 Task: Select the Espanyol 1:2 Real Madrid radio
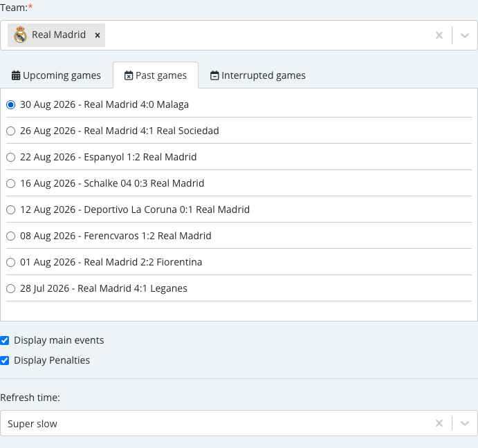tap(10, 157)
